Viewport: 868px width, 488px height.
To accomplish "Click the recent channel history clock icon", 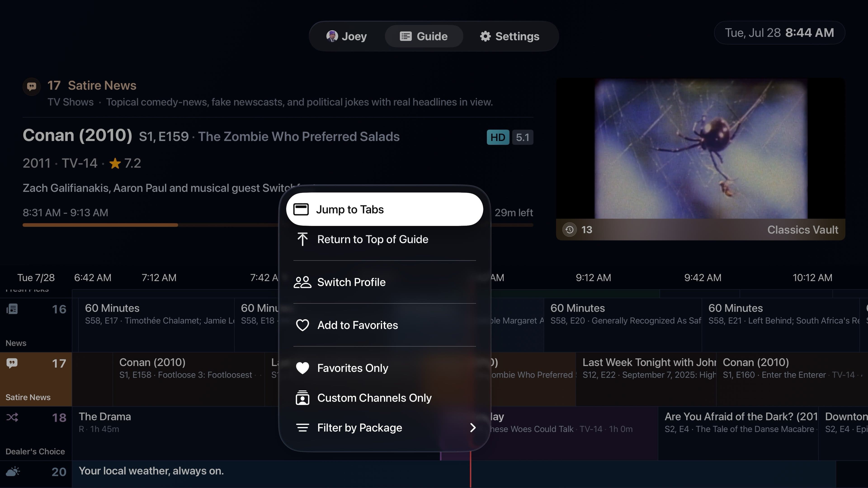I will click(569, 230).
